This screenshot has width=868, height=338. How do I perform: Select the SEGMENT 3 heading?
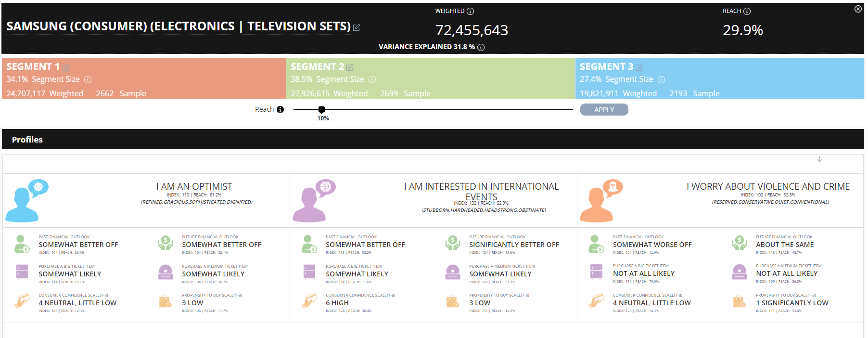coord(606,67)
